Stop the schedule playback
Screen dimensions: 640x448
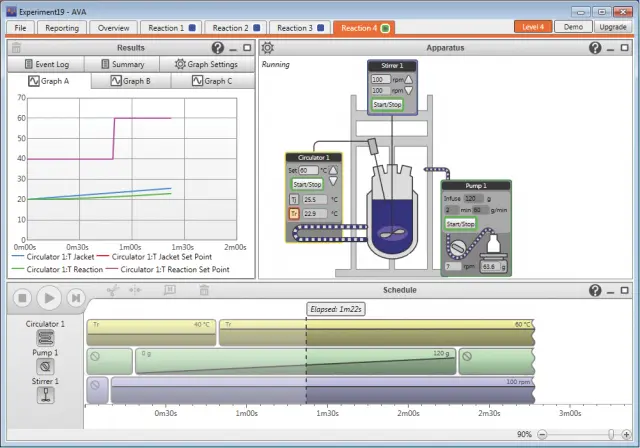(22, 298)
